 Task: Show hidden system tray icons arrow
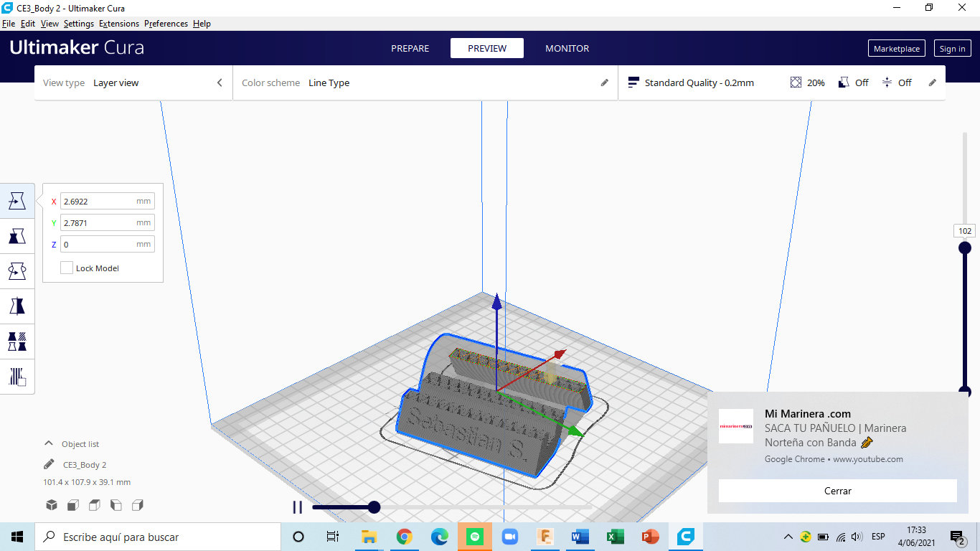click(x=788, y=537)
